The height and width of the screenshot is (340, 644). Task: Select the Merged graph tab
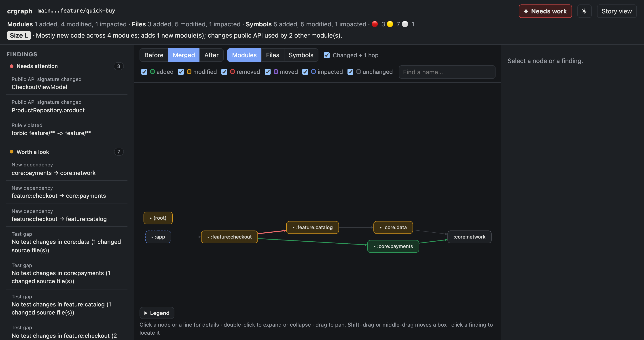[184, 55]
